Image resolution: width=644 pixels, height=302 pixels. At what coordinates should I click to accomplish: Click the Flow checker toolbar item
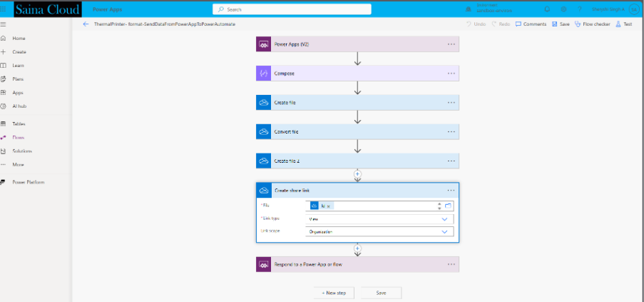[x=593, y=24]
